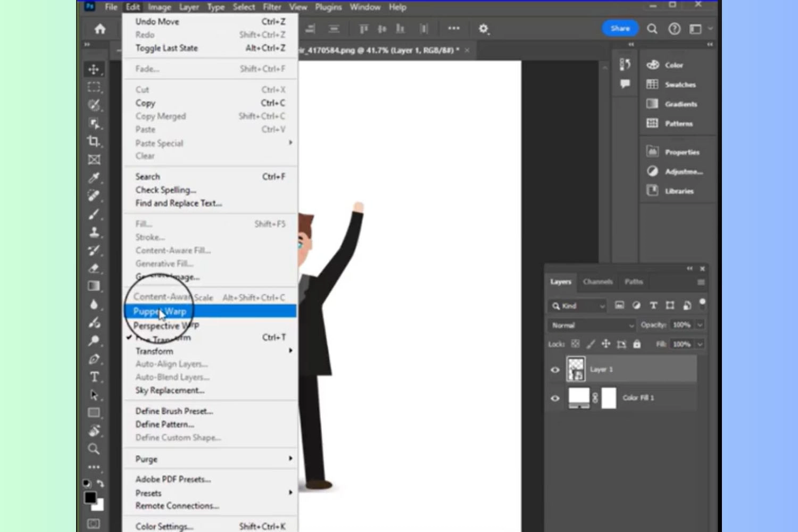This screenshot has height=532, width=798.
Task: Open the Properties panel
Action: [673, 152]
